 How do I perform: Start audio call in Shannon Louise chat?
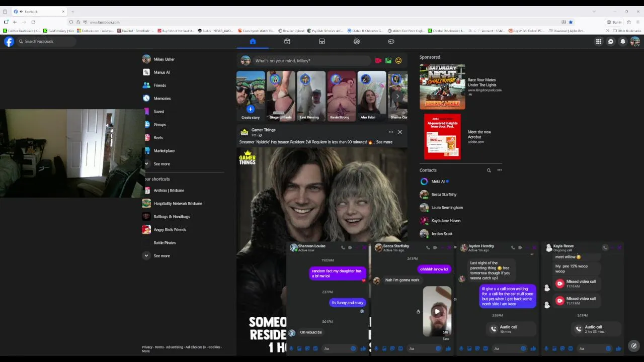click(343, 248)
